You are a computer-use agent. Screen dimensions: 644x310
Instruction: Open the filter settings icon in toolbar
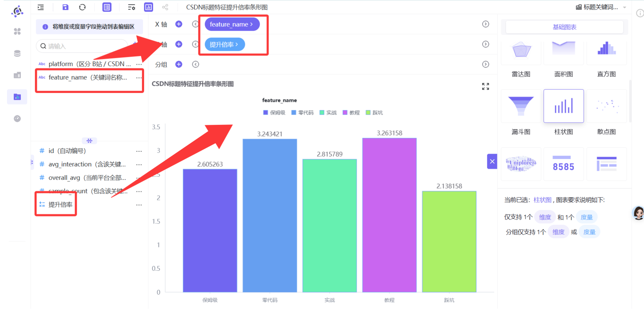[x=132, y=7]
